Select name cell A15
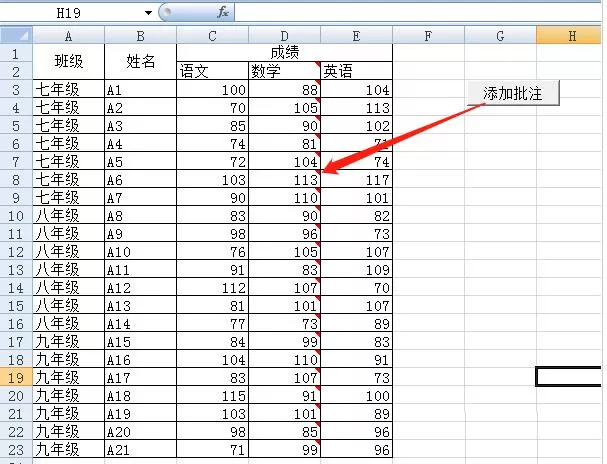Image resolution: width=607 pixels, height=464 pixels. tap(141, 341)
